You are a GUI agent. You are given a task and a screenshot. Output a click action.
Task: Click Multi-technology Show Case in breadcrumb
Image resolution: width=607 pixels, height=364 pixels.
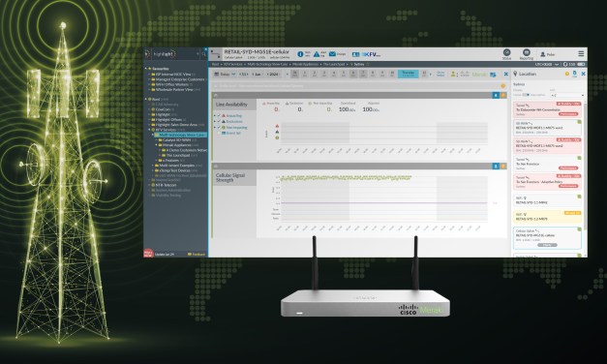tap(267, 64)
